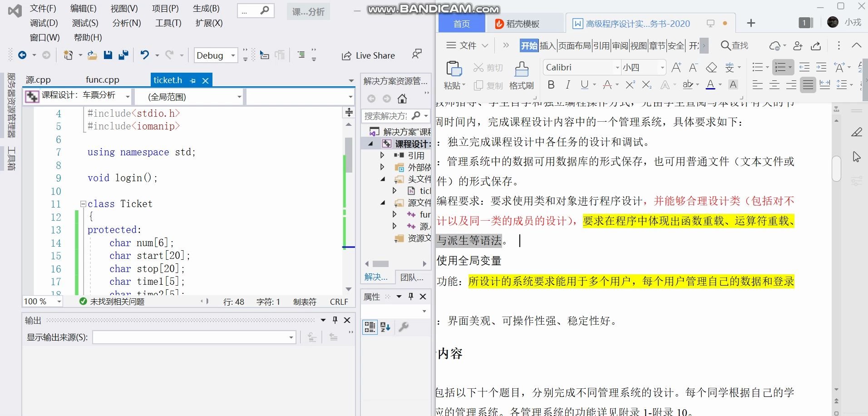Click Center Align icon in WPS
This screenshot has width=868, height=416.
(774, 84)
